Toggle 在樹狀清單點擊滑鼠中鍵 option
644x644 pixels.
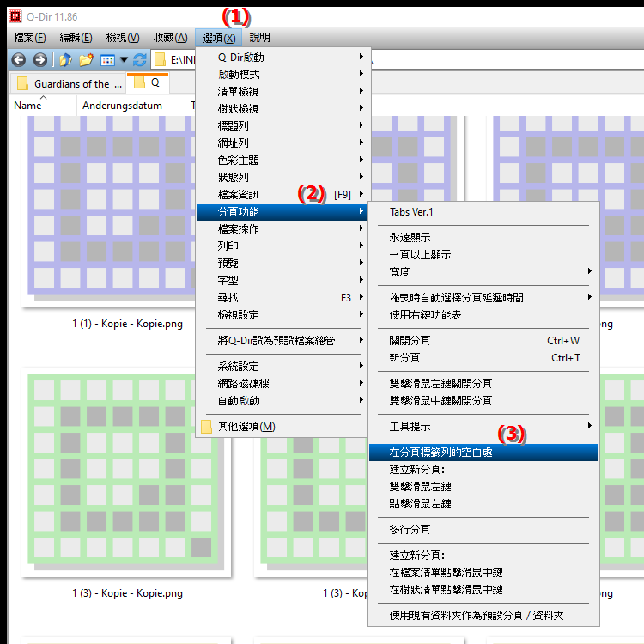(483, 590)
